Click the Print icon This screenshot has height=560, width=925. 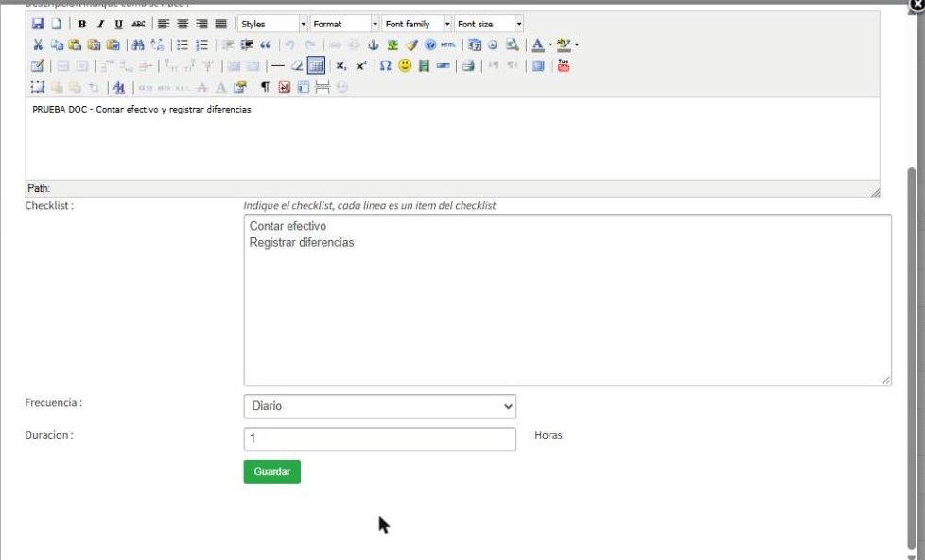click(x=468, y=65)
